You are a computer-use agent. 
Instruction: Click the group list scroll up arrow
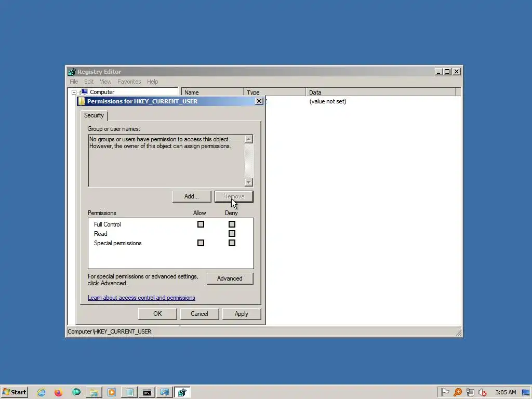point(249,139)
